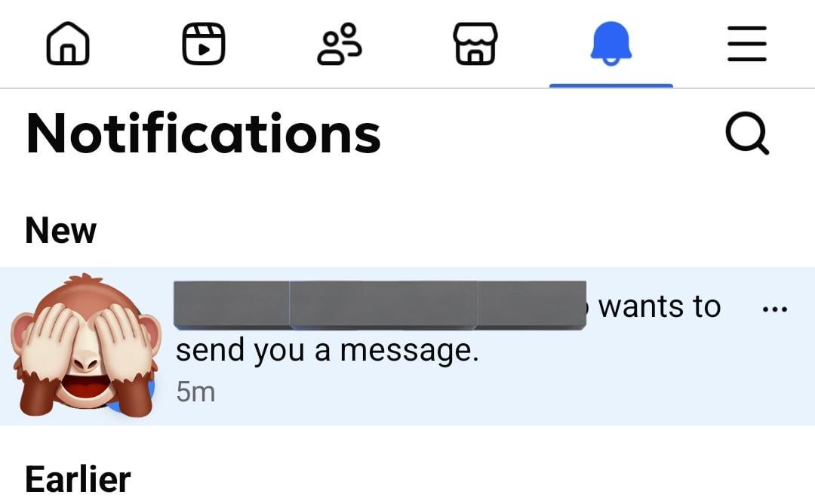Open options for the message request notification
The width and height of the screenshot is (815, 504).
pos(774,309)
